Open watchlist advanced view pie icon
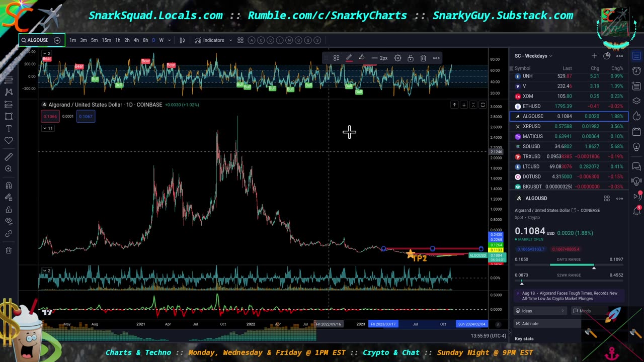 coord(607,56)
